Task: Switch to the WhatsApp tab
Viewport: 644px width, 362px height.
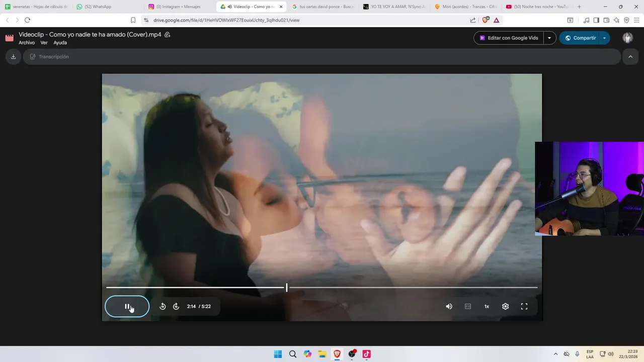Action: [x=108, y=7]
